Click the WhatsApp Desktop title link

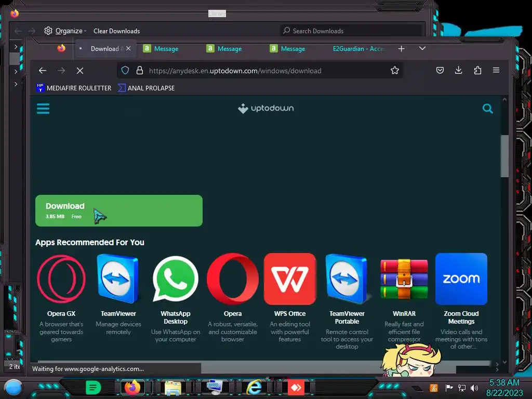click(x=176, y=317)
